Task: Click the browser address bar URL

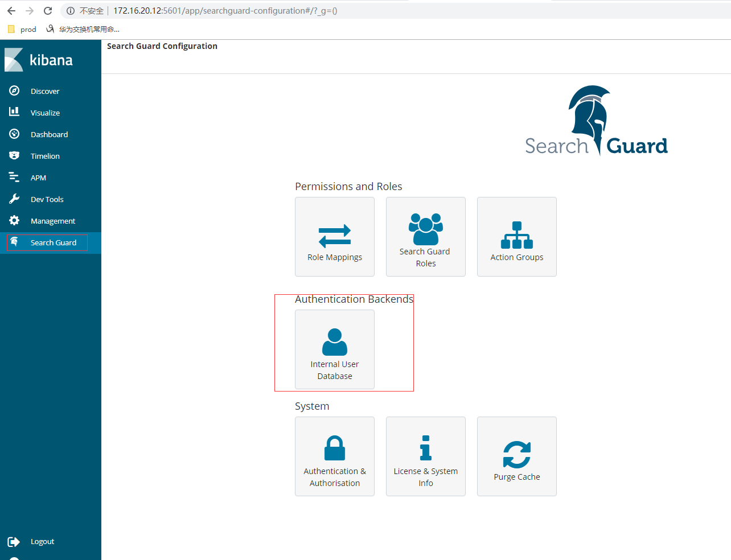Action: click(225, 11)
